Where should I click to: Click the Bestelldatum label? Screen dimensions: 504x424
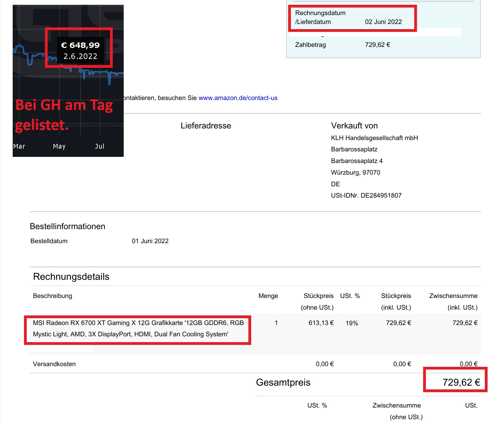(x=49, y=241)
